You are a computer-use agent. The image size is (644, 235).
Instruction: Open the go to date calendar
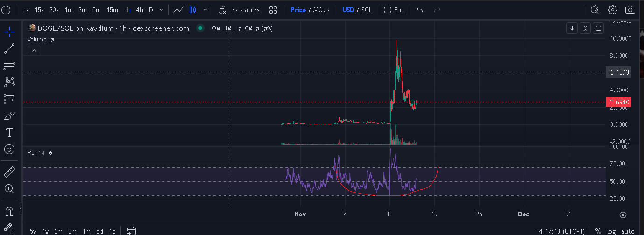click(x=131, y=231)
